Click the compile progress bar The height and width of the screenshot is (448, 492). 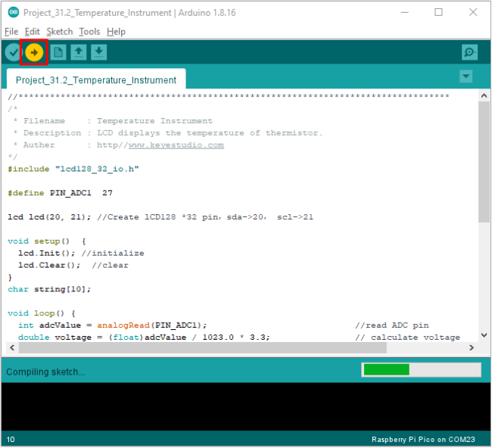[x=422, y=370]
